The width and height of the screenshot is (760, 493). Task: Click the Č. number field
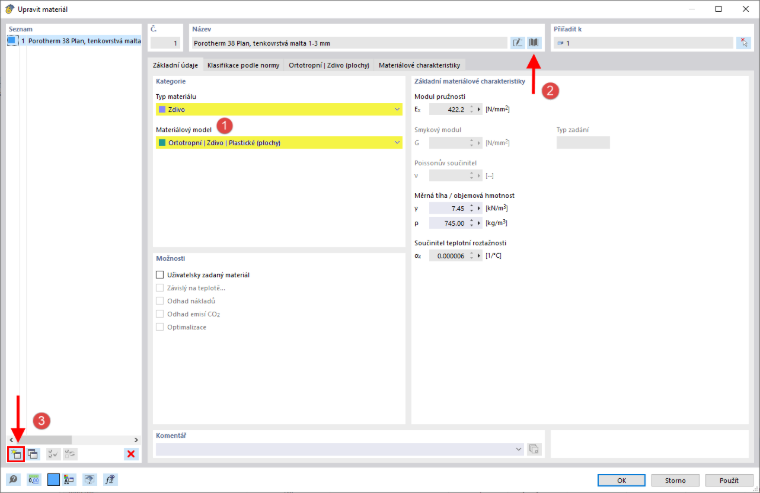[165, 43]
